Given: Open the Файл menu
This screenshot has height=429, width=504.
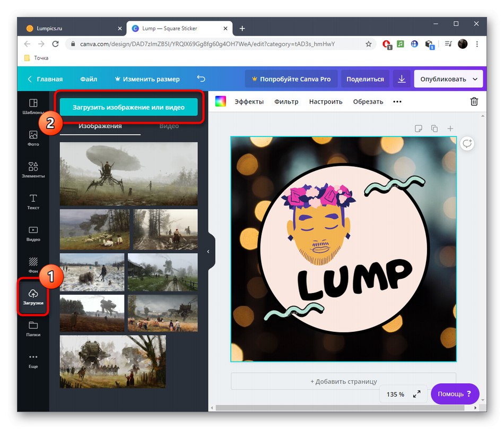Looking at the screenshot, I should 89,79.
